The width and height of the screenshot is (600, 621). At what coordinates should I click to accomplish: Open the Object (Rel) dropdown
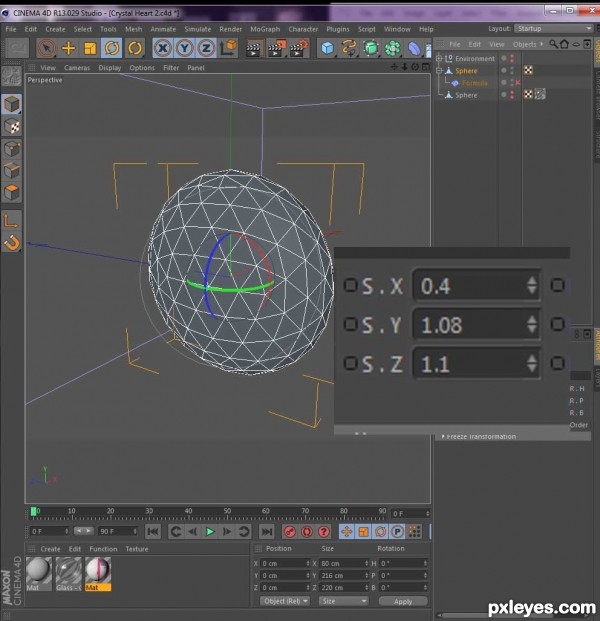[x=285, y=601]
